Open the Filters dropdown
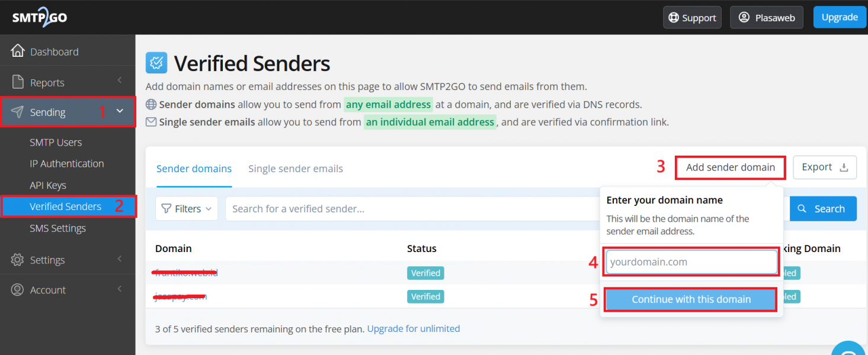 [187, 209]
